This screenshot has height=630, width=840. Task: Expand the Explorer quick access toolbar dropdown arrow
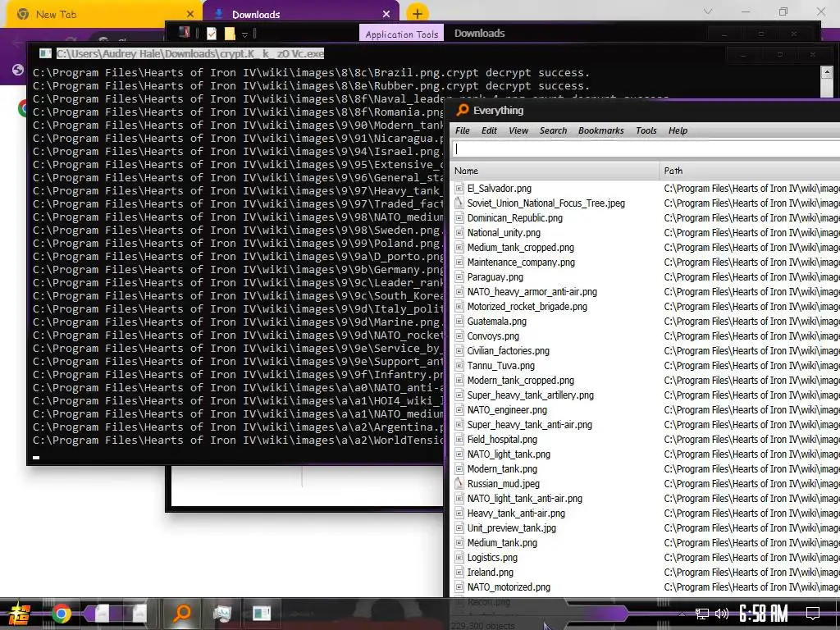(x=244, y=34)
